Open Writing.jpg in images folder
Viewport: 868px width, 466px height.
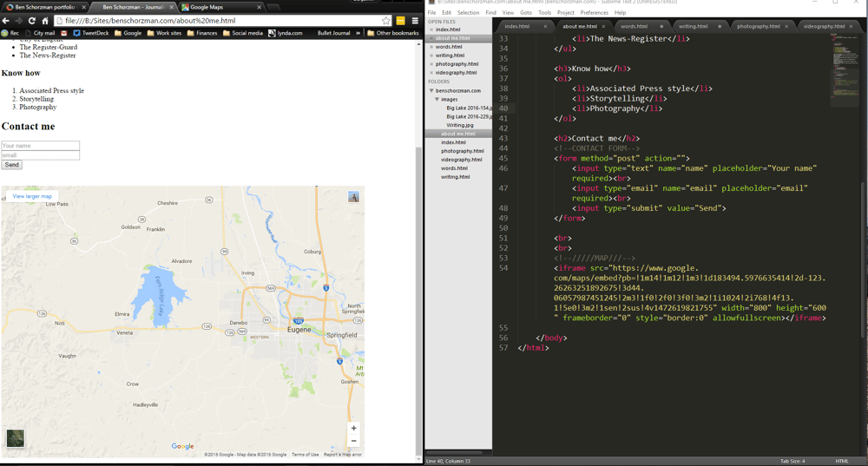[458, 125]
